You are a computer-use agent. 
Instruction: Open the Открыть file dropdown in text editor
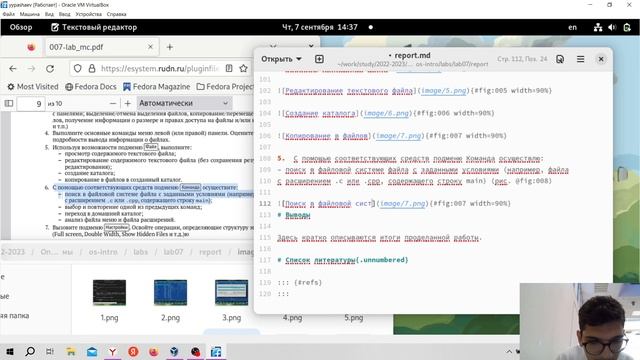281,59
